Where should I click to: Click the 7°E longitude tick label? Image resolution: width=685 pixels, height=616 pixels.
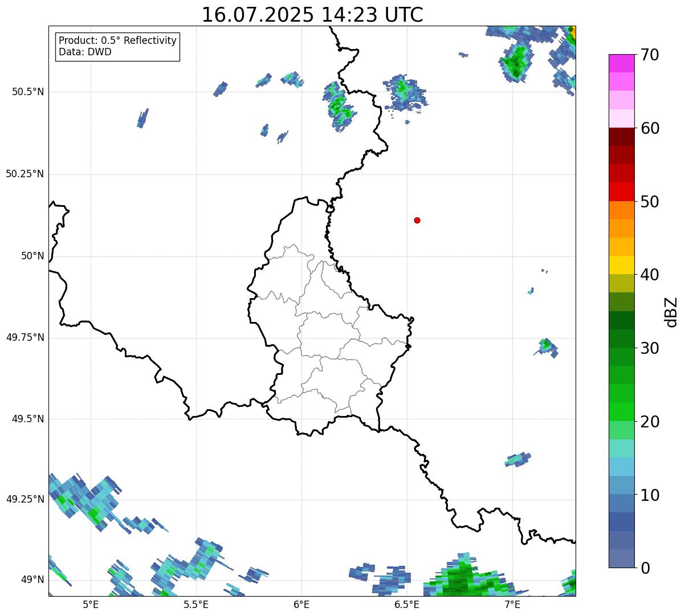coord(512,604)
